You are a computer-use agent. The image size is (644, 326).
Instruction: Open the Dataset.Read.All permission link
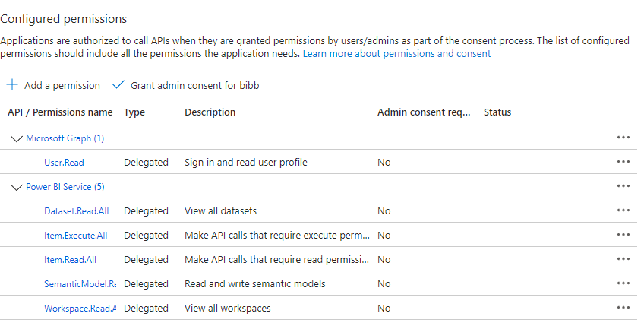coord(77,211)
